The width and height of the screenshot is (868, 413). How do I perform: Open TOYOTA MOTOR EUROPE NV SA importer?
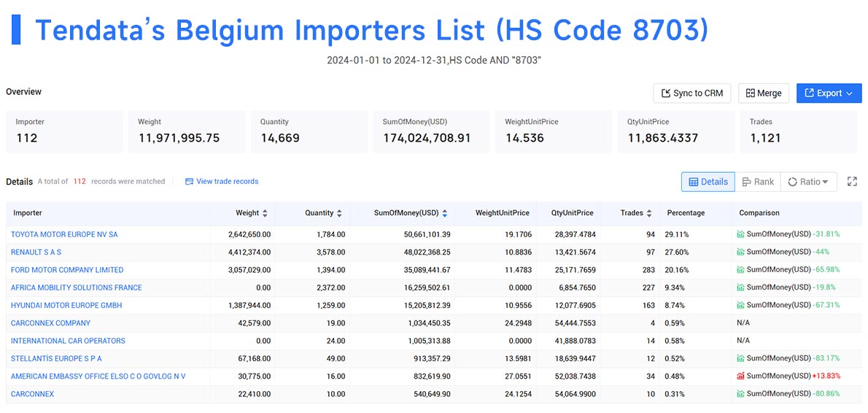coord(64,234)
